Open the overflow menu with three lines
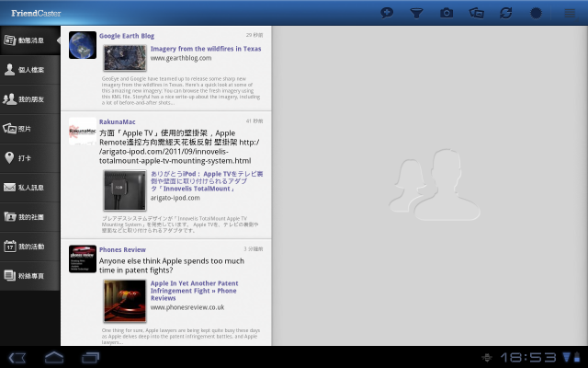 point(570,13)
